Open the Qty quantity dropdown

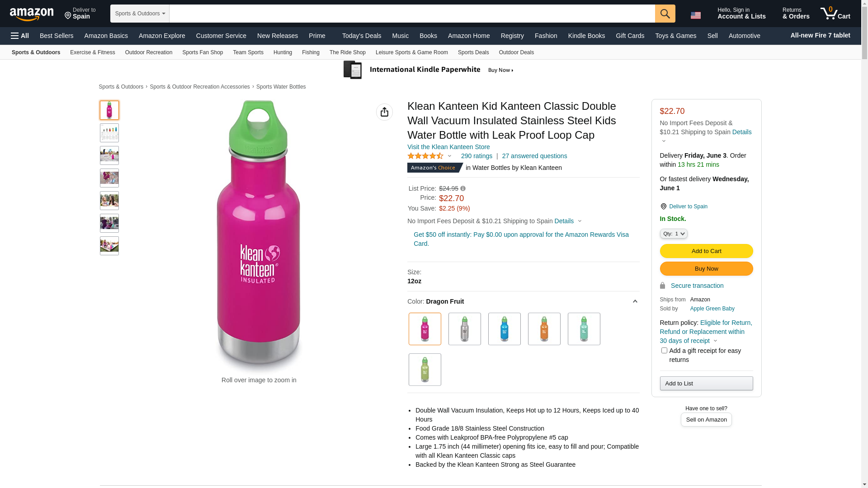(x=673, y=234)
